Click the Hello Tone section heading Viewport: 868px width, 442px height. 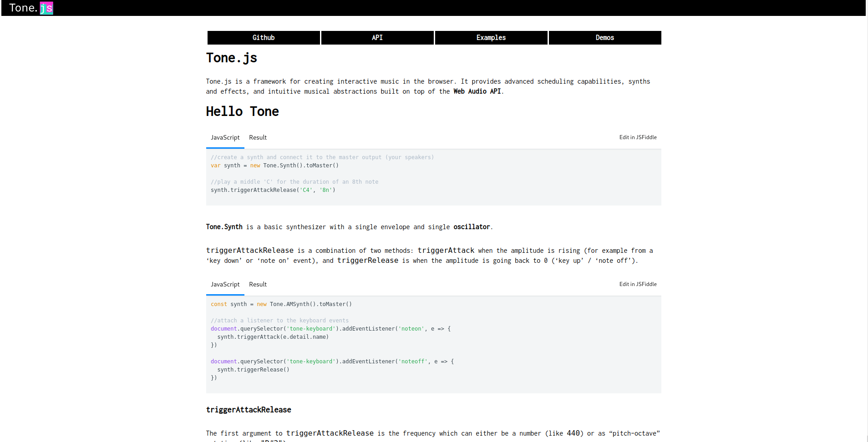tap(242, 111)
